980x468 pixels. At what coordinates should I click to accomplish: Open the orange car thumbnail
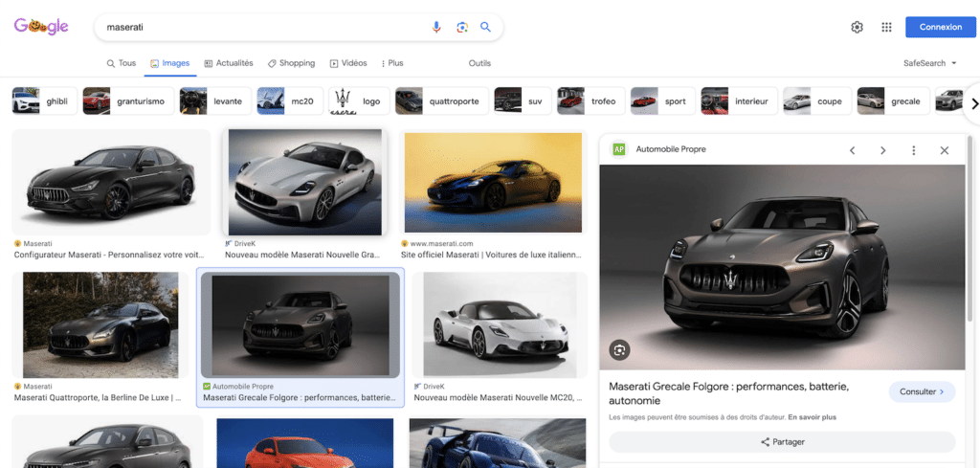click(305, 442)
